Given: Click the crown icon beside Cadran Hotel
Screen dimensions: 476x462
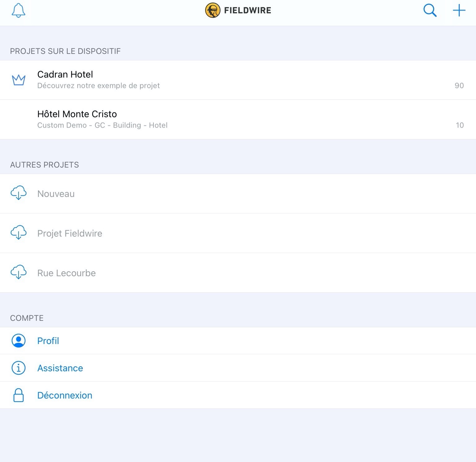Looking at the screenshot, I should (x=19, y=80).
